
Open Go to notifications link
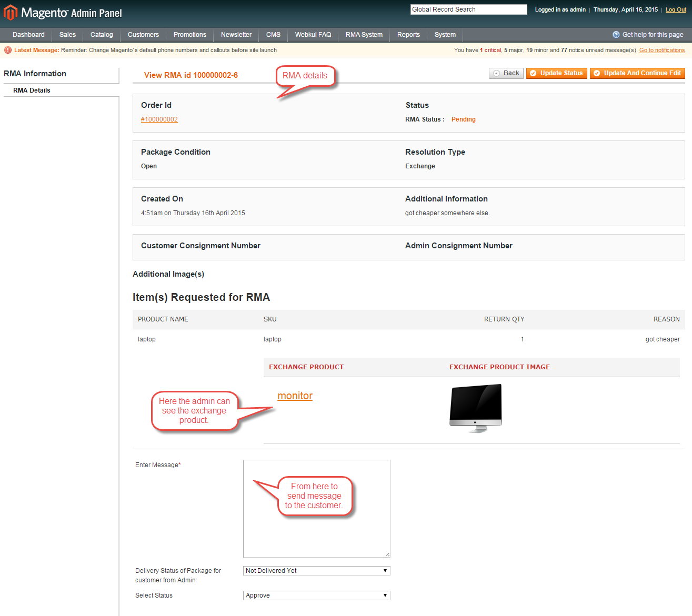[661, 51]
